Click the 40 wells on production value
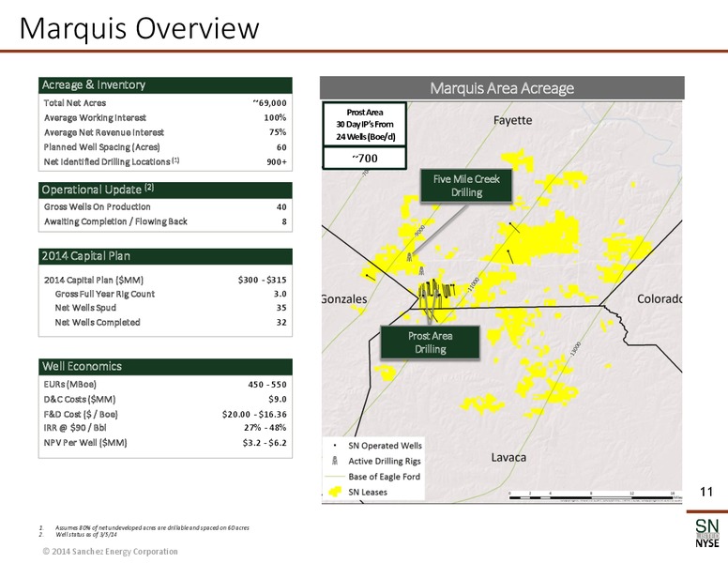This screenshot has height=563, width=728. 281,207
